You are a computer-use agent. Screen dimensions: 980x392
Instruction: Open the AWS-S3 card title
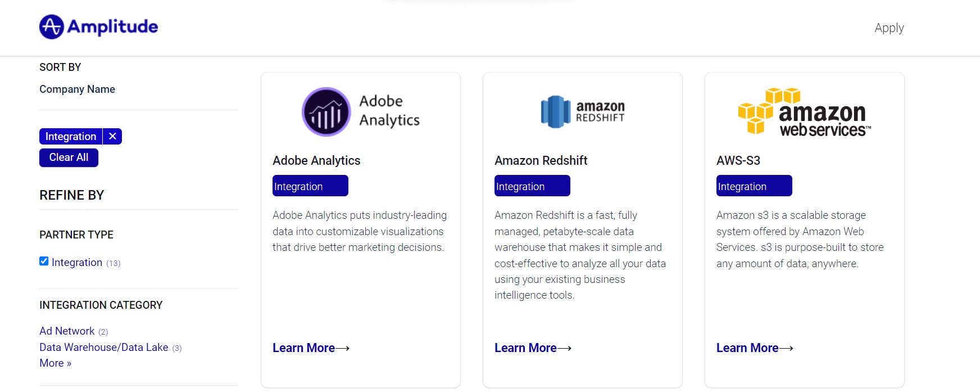pyautogui.click(x=738, y=160)
